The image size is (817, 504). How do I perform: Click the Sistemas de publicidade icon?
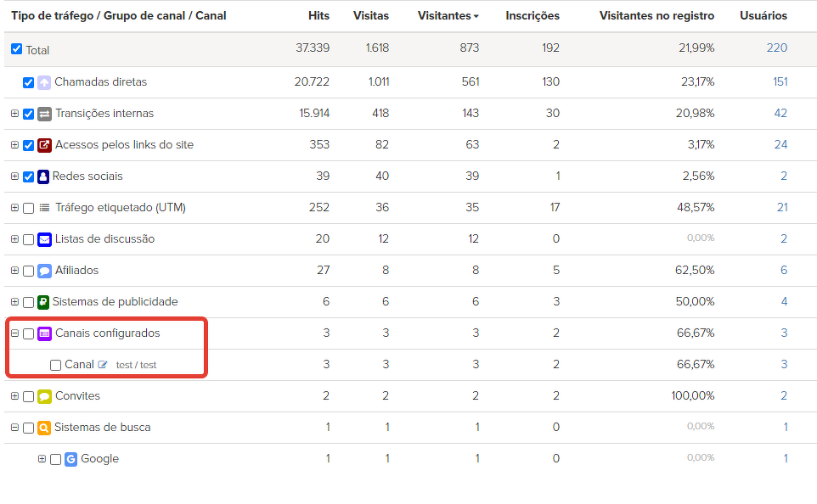(x=43, y=302)
